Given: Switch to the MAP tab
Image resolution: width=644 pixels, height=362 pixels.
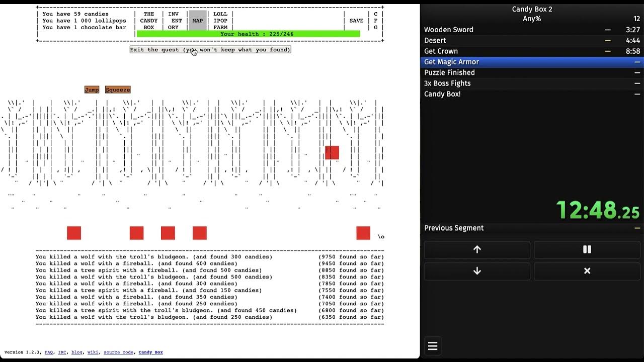Looking at the screenshot, I should pyautogui.click(x=198, y=21).
